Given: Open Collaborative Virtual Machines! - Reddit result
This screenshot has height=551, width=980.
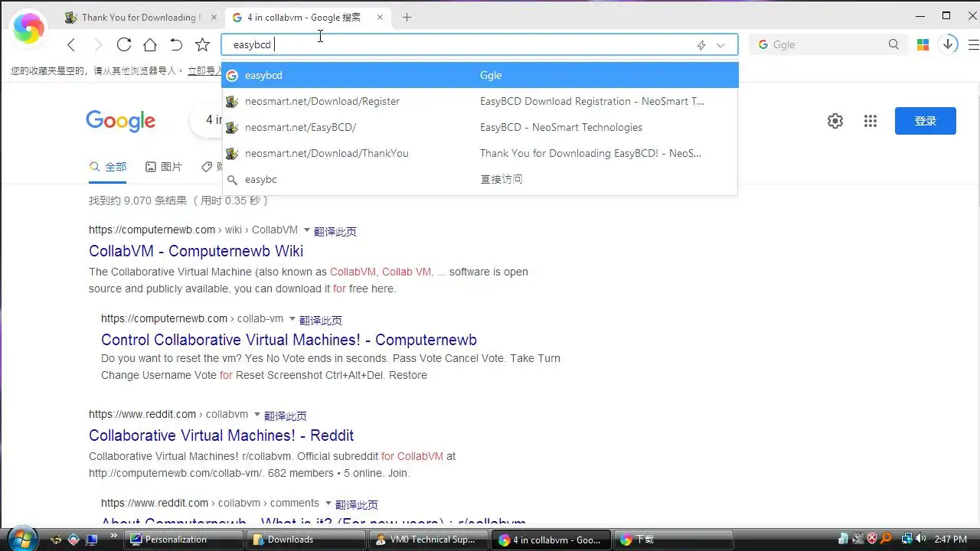Looking at the screenshot, I should click(x=221, y=435).
